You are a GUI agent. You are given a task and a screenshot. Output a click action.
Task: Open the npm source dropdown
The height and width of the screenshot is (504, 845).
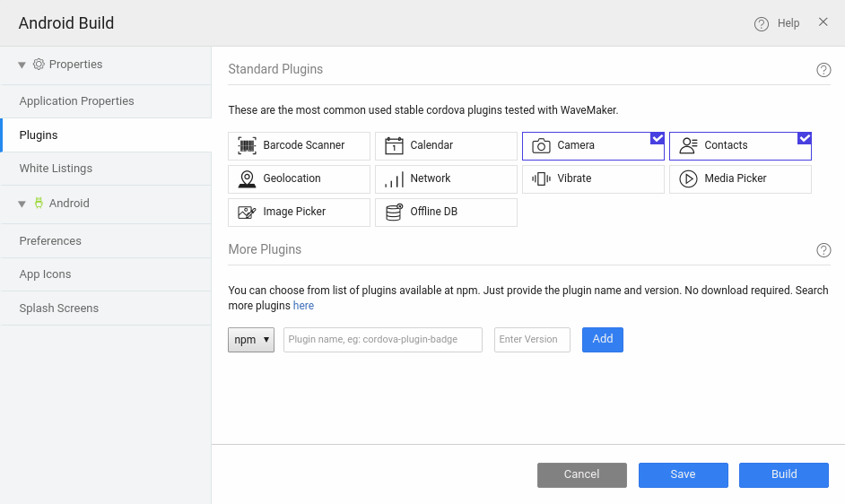point(251,340)
